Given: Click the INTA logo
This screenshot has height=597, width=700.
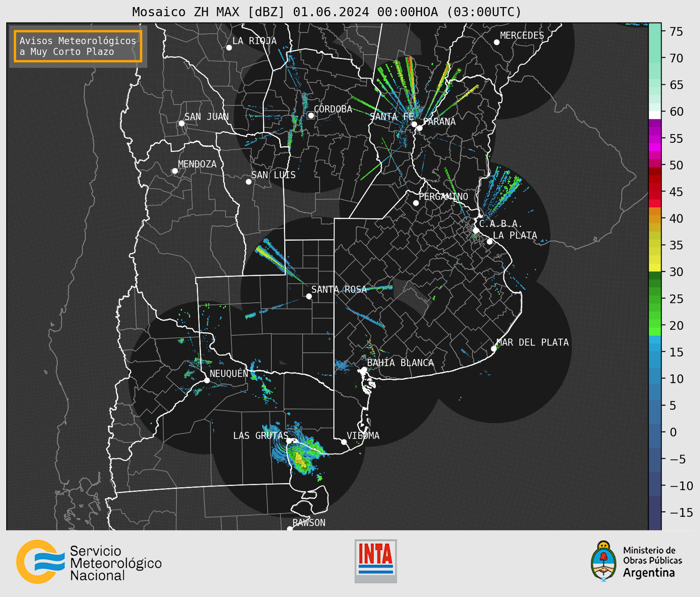Looking at the screenshot, I should point(376,561).
